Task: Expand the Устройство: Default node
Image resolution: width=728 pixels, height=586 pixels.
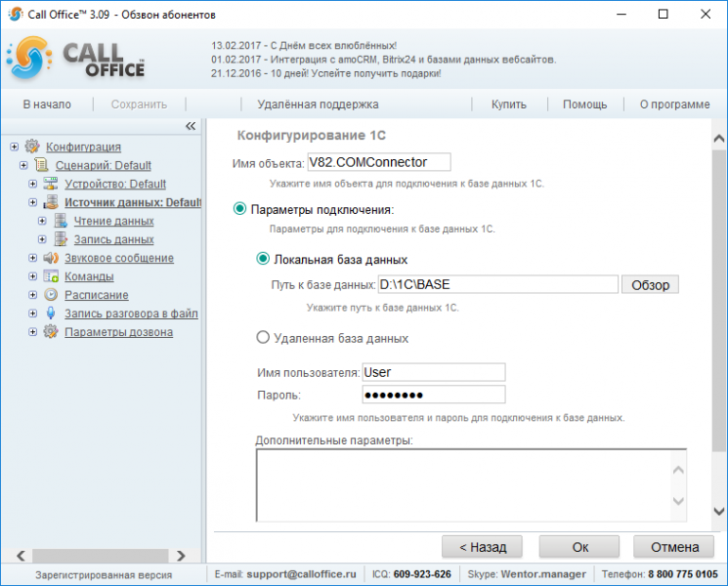Action: (33, 184)
